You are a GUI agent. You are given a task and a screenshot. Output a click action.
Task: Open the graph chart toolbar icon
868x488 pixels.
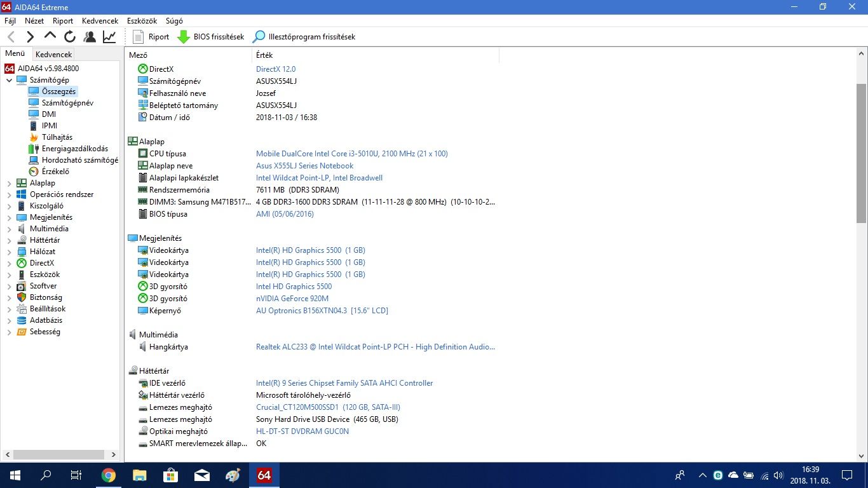click(109, 37)
